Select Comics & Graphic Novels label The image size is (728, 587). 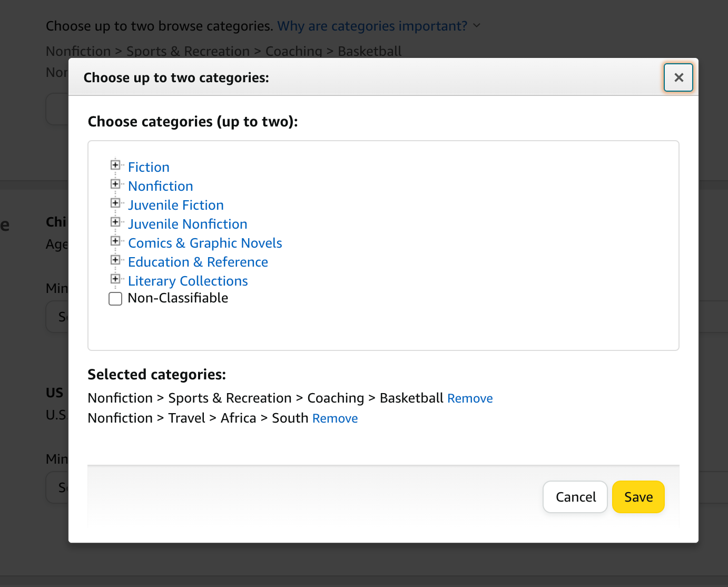click(x=205, y=243)
